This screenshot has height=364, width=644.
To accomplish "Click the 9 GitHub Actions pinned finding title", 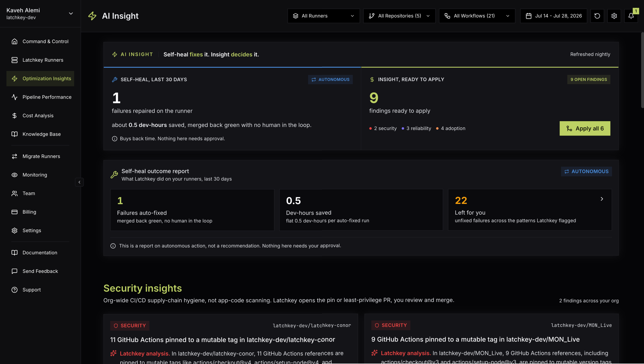I will [475, 339].
